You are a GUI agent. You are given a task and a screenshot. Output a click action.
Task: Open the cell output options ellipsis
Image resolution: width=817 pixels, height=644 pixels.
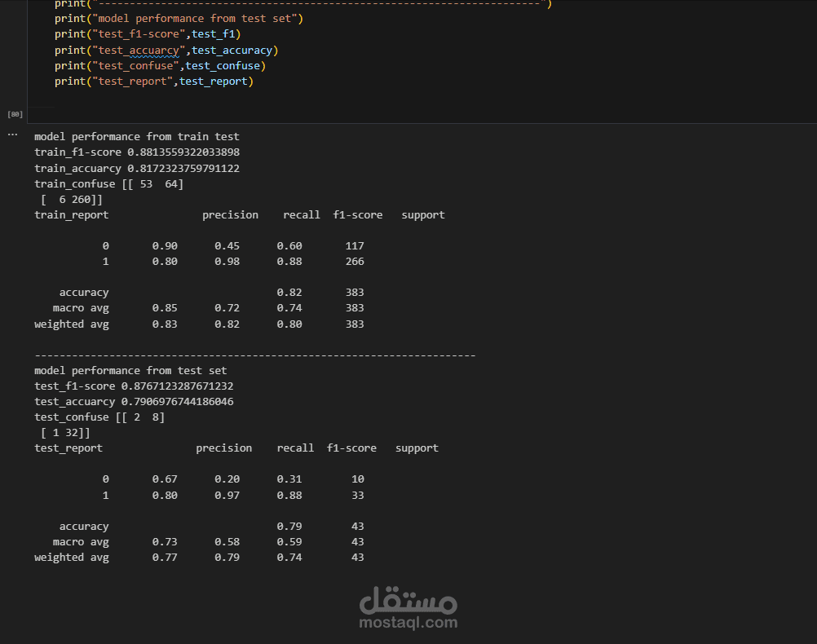[x=12, y=135]
